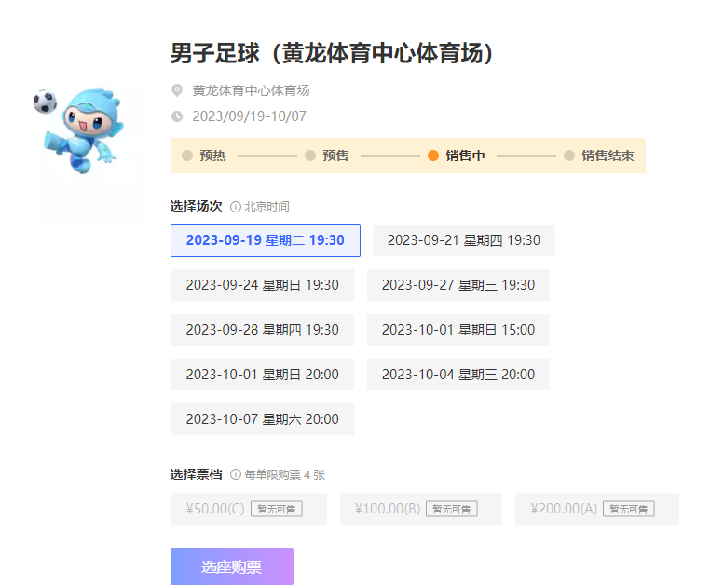724x588 pixels.
Task: Select the ¥100.00(B) ticket tier
Action: [x=420, y=509]
